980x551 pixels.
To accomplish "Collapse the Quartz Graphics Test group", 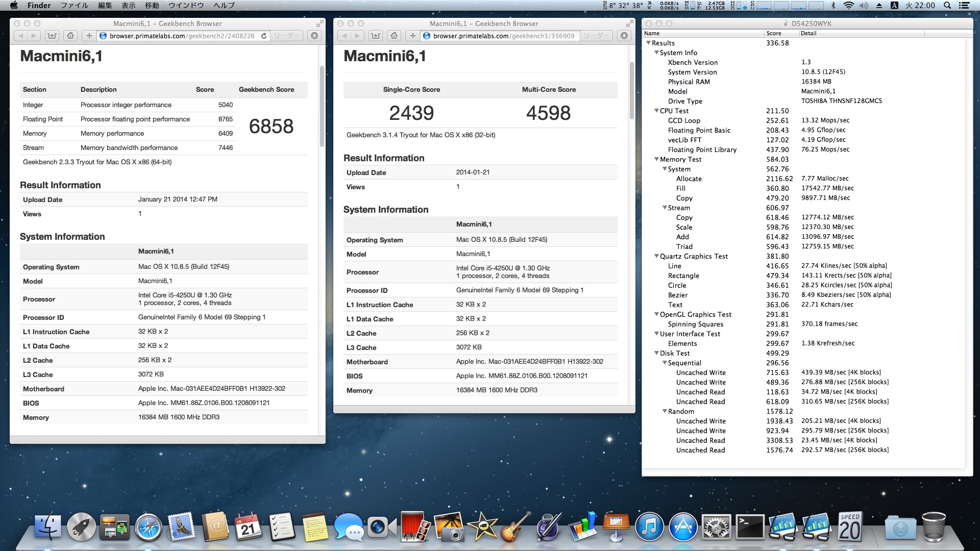I will (x=656, y=256).
